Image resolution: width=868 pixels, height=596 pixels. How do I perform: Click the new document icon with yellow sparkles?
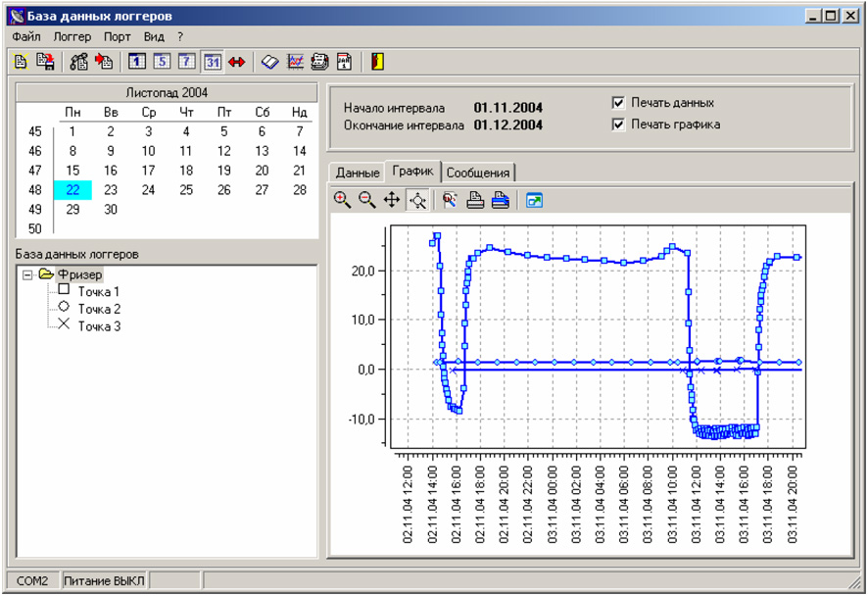(x=21, y=62)
